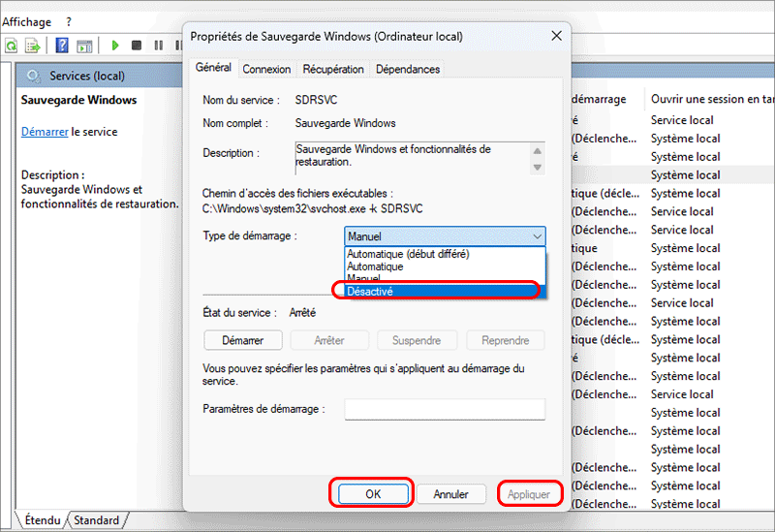
Task: Confirm with the OK button
Action: [x=373, y=494]
